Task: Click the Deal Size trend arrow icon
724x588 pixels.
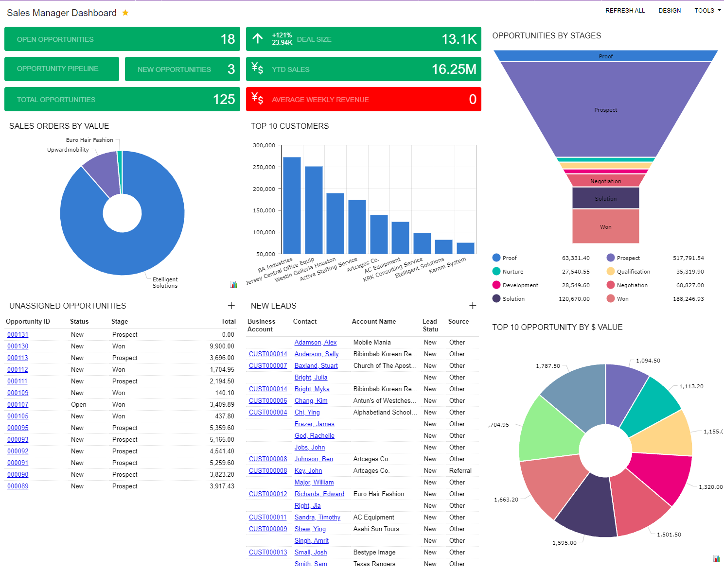Action: [x=258, y=39]
